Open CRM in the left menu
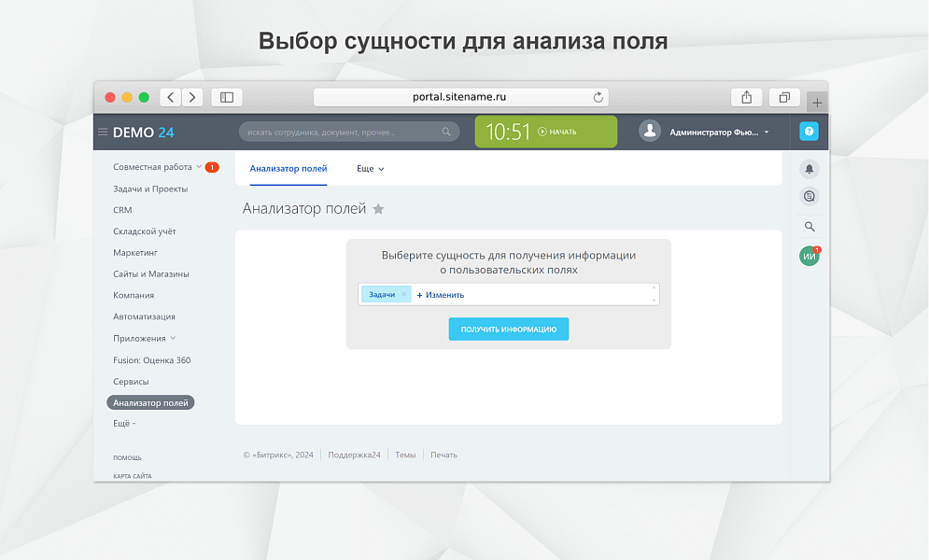929x560 pixels. (x=122, y=210)
